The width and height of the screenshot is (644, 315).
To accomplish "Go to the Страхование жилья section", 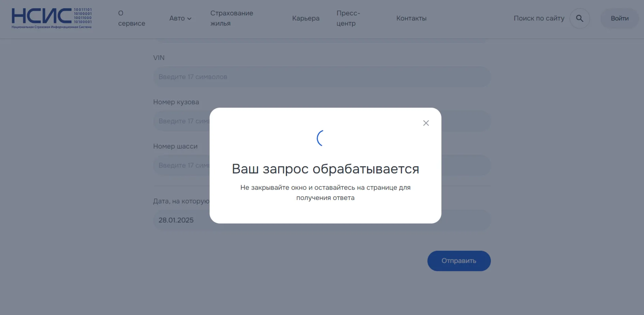I will (x=232, y=18).
